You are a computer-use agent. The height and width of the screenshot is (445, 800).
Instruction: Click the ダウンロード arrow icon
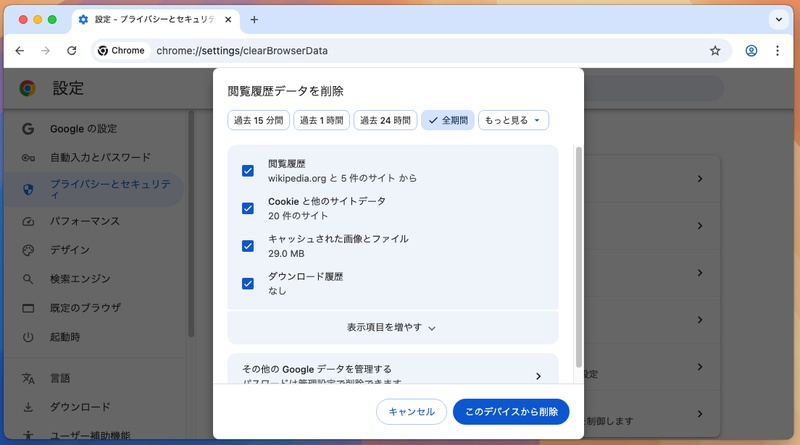(28, 407)
